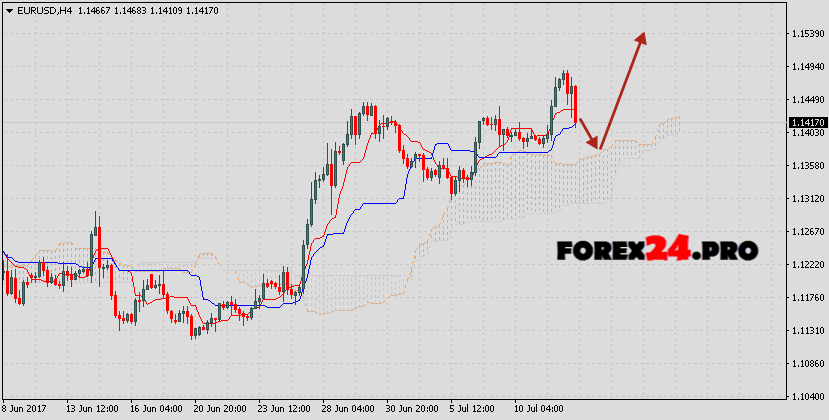The height and width of the screenshot is (420, 829).
Task: Select the 1.12670 price axis label
Action: click(x=800, y=232)
